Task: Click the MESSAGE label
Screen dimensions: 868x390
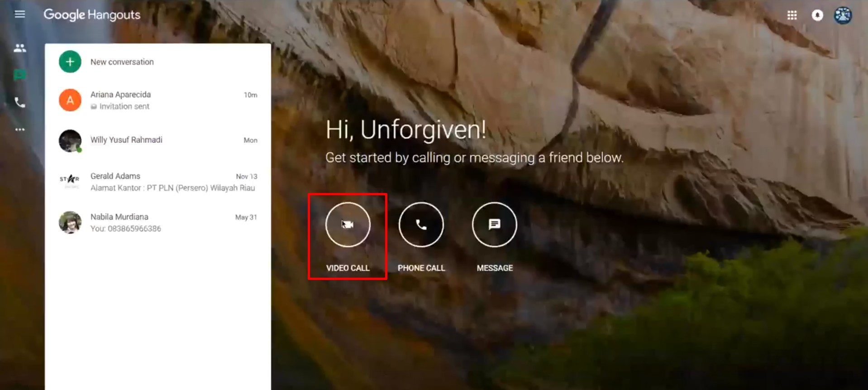Action: coord(495,268)
